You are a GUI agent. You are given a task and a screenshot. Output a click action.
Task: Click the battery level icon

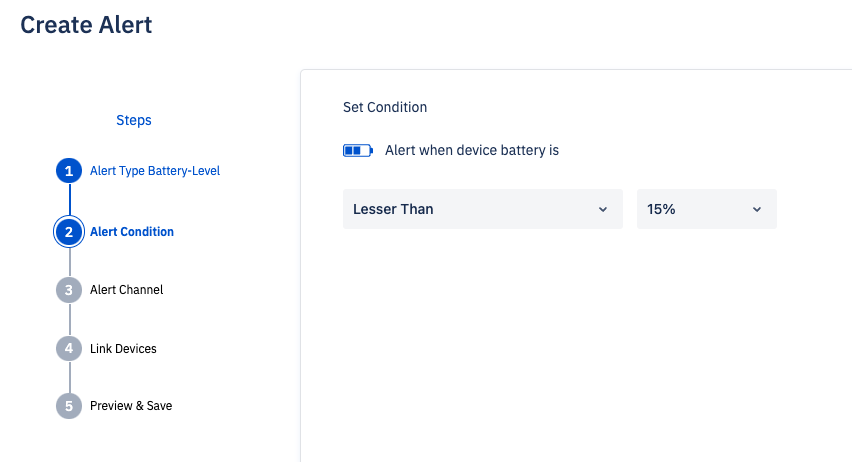(357, 151)
